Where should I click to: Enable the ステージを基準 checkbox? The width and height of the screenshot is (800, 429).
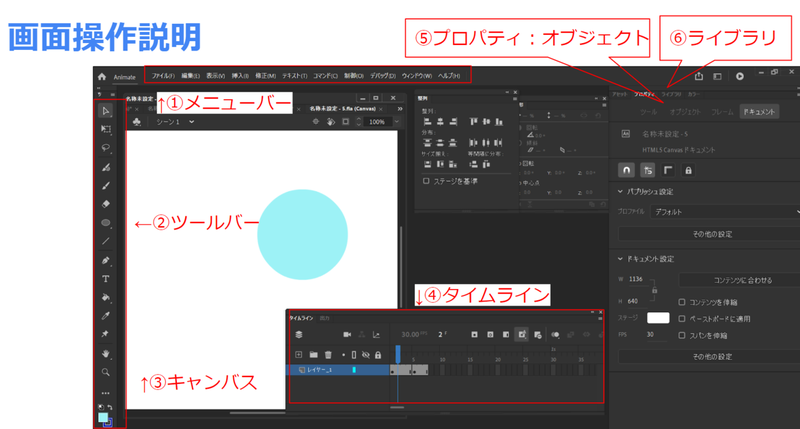(x=426, y=181)
